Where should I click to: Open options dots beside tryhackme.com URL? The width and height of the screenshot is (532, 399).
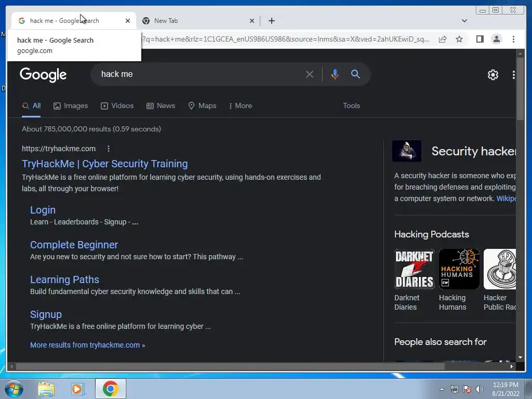click(x=109, y=149)
